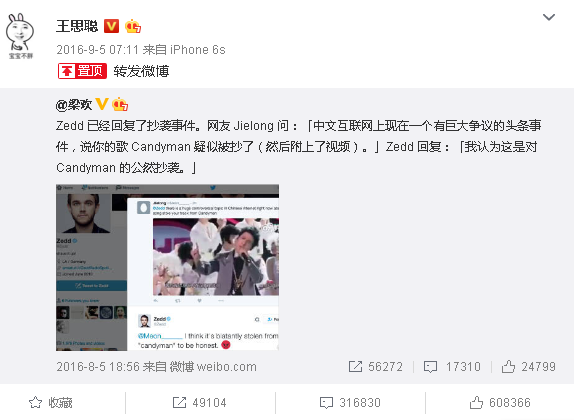The image size is (574, 420).
Task: Expand the post options chevron menu
Action: (549, 17)
